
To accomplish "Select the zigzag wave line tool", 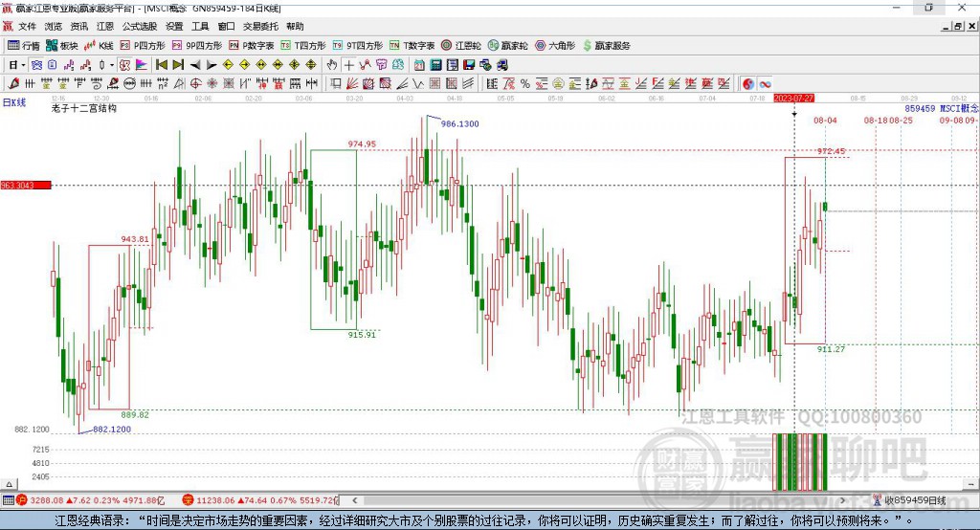I will (x=417, y=84).
